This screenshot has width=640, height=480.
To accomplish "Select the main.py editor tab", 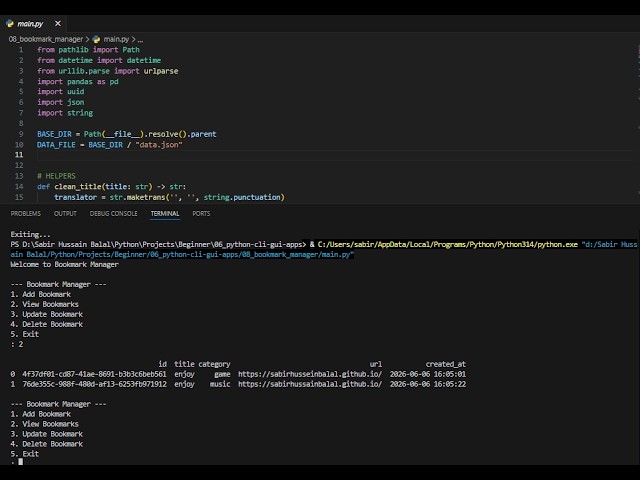I will [x=33, y=24].
